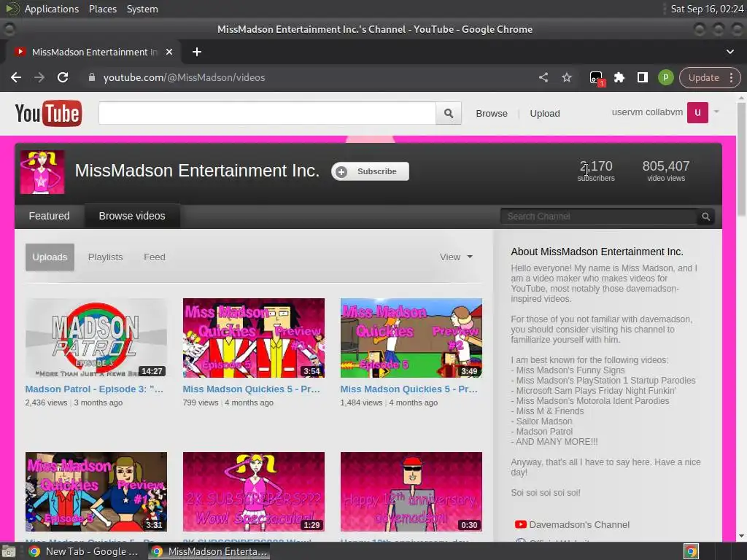Click the show desktop icon in taskbar

pyautogui.click(x=9, y=551)
